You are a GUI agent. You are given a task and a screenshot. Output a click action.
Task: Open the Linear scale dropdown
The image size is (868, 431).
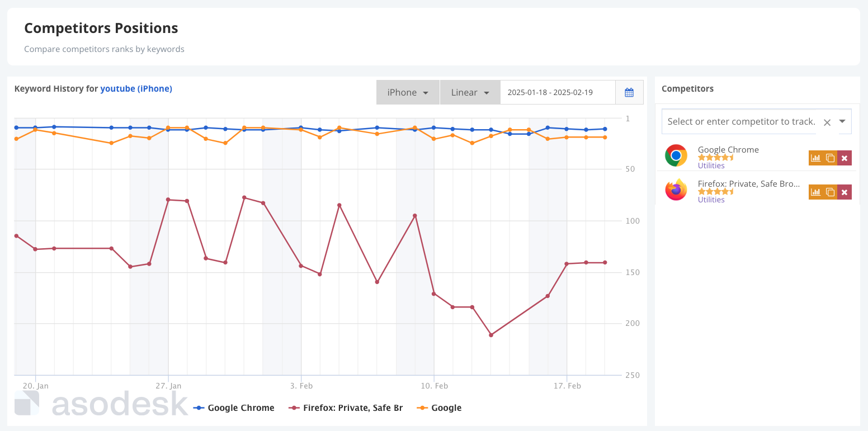point(470,92)
